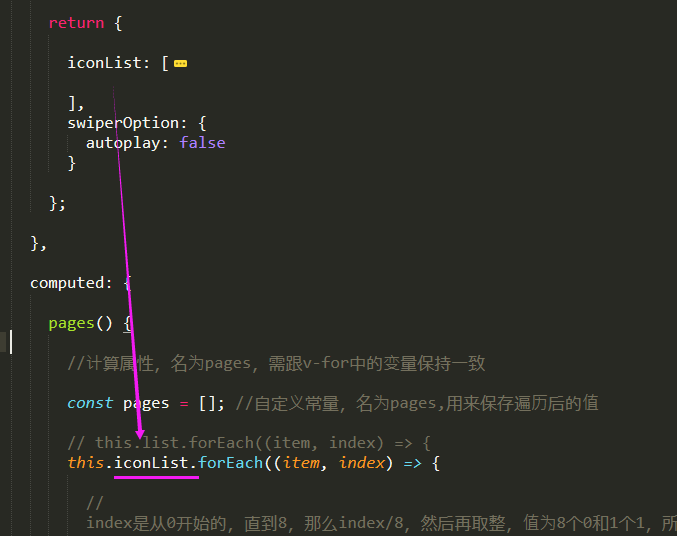Click the underlined iconList in forEach line
Image resolution: width=677 pixels, height=536 pixels.
151,463
